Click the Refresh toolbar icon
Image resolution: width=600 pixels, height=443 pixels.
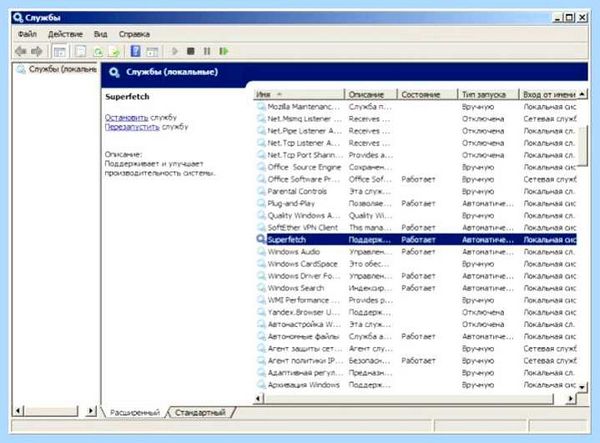click(x=98, y=51)
